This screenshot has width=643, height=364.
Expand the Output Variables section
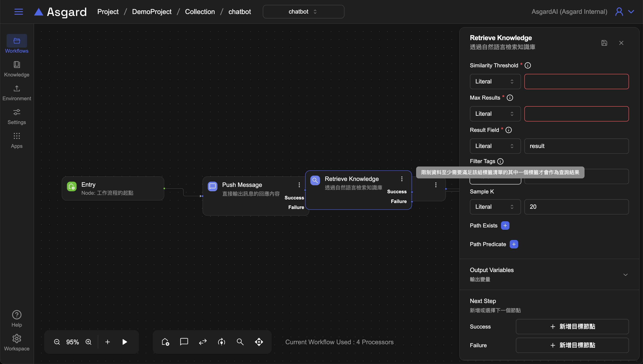tap(625, 275)
